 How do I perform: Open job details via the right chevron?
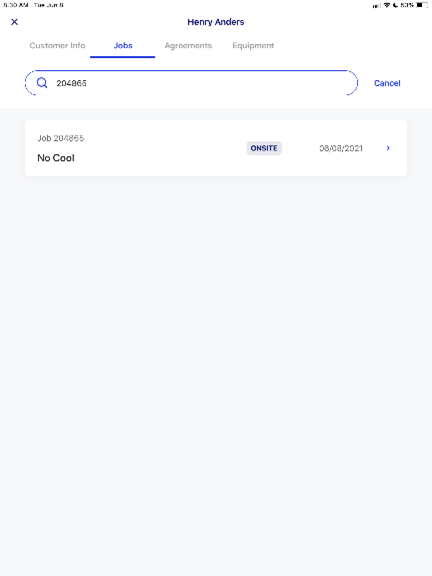click(388, 148)
